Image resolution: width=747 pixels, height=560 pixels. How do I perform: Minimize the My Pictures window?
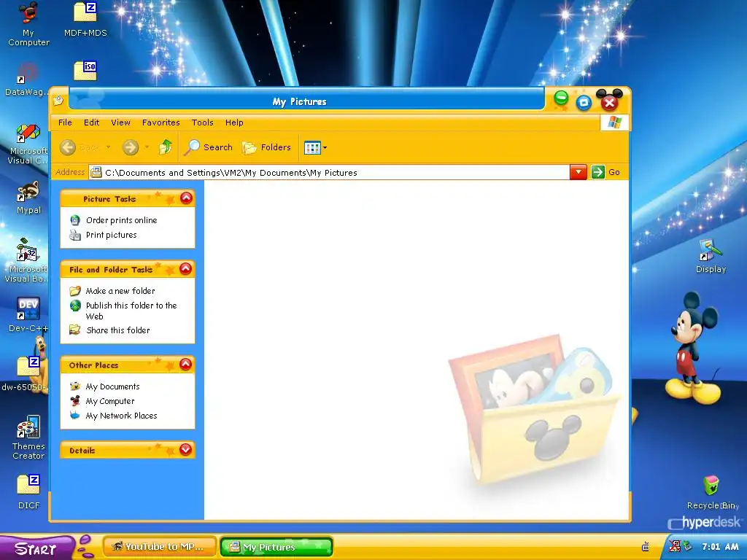[x=562, y=98]
